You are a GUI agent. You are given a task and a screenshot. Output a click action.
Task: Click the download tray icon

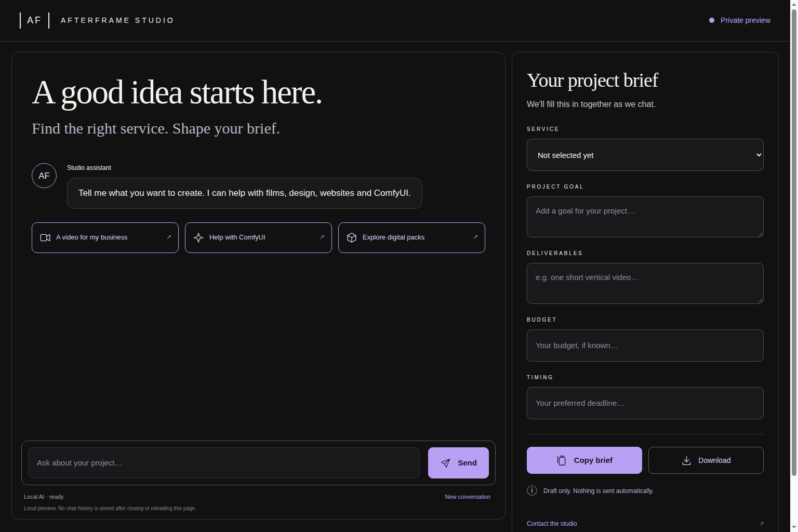click(686, 460)
